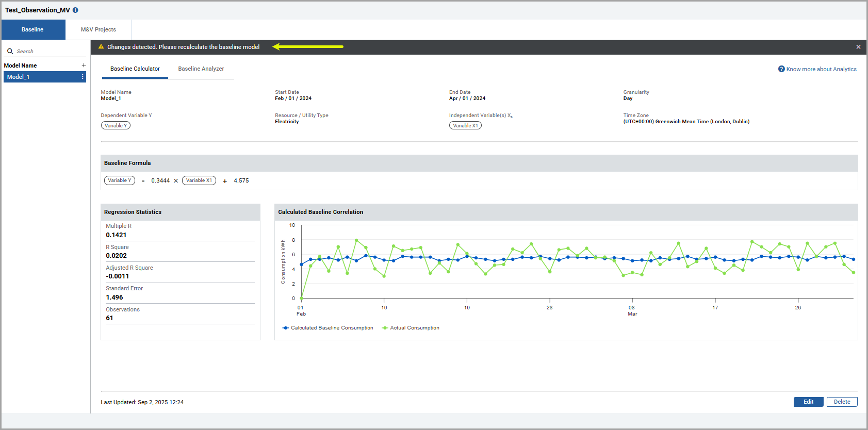Dismiss the changes detected warning banner
The height and width of the screenshot is (430, 868).
click(x=858, y=47)
